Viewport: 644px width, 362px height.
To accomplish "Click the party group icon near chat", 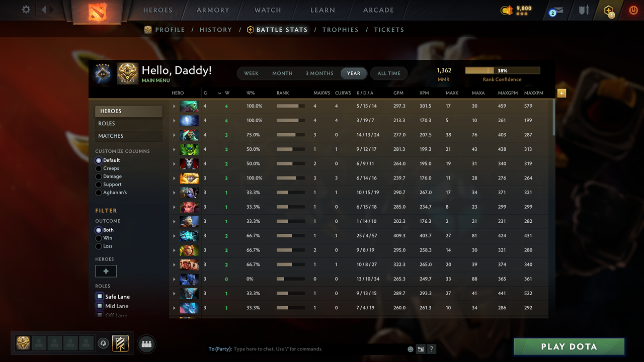I will point(146,344).
